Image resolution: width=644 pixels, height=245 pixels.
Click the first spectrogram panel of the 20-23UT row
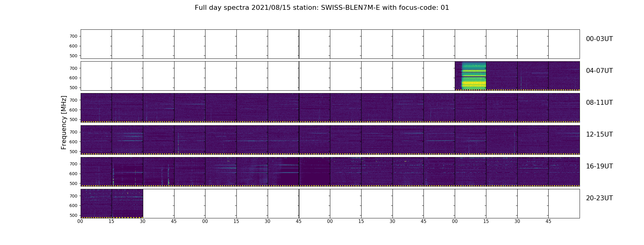tap(96, 203)
